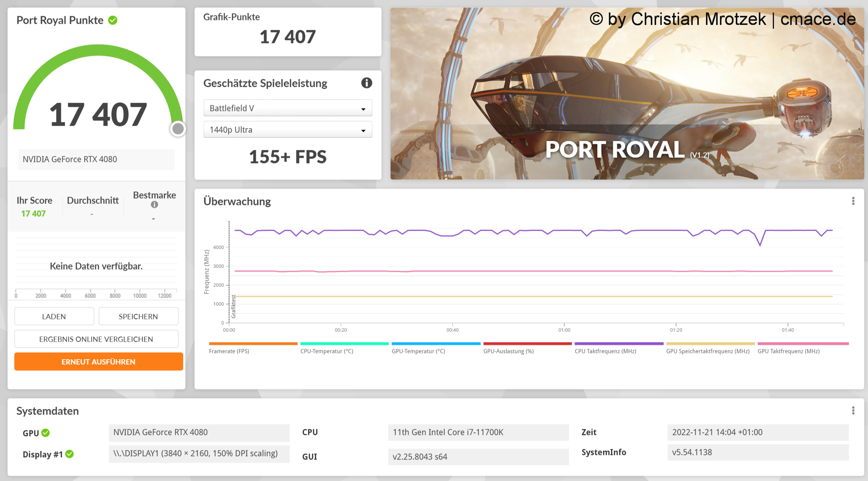Image resolution: width=868 pixels, height=481 pixels.
Task: Click green checkmark next to Port Royal Punkte
Action: 113,20
